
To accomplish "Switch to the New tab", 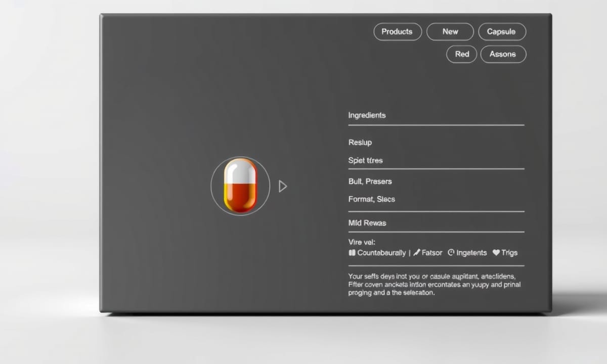I will point(450,32).
